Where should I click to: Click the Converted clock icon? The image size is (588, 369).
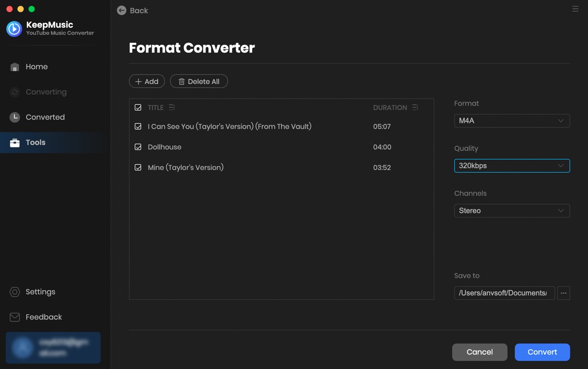tap(15, 117)
